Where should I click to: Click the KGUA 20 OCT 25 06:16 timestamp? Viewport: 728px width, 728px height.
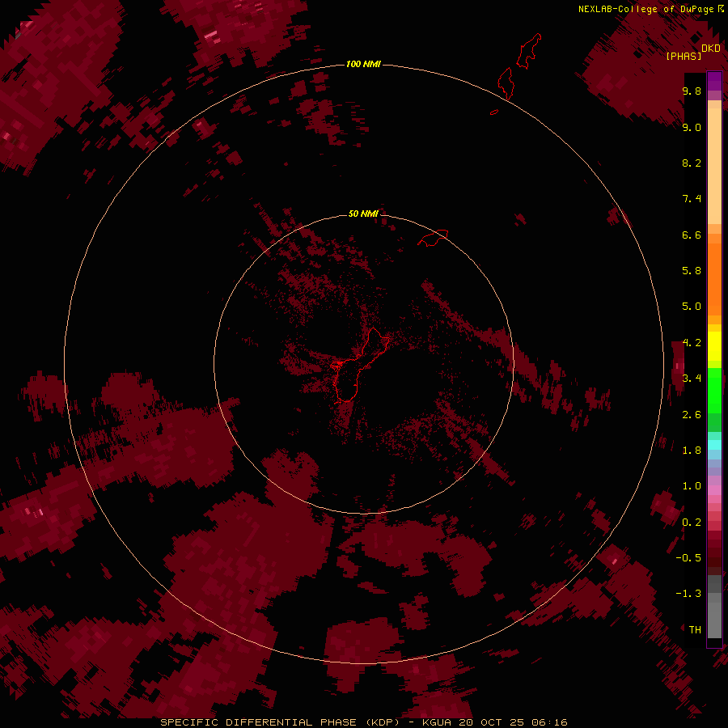pos(495,722)
